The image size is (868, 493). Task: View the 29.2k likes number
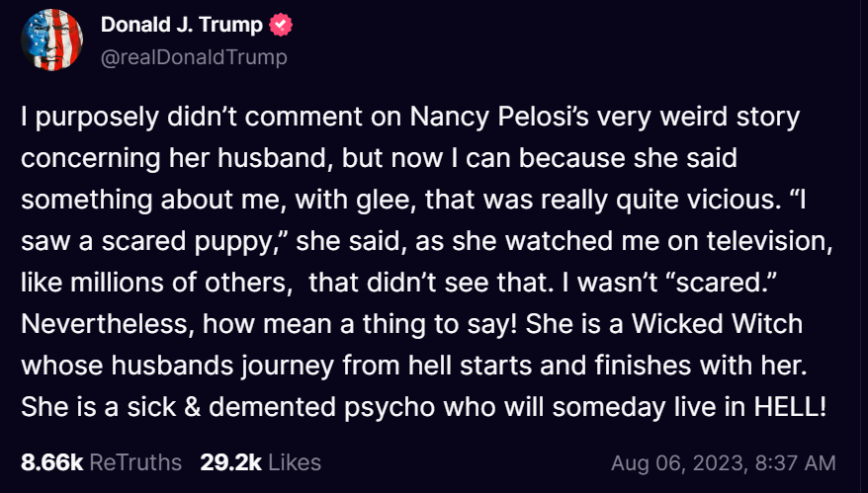(230, 462)
